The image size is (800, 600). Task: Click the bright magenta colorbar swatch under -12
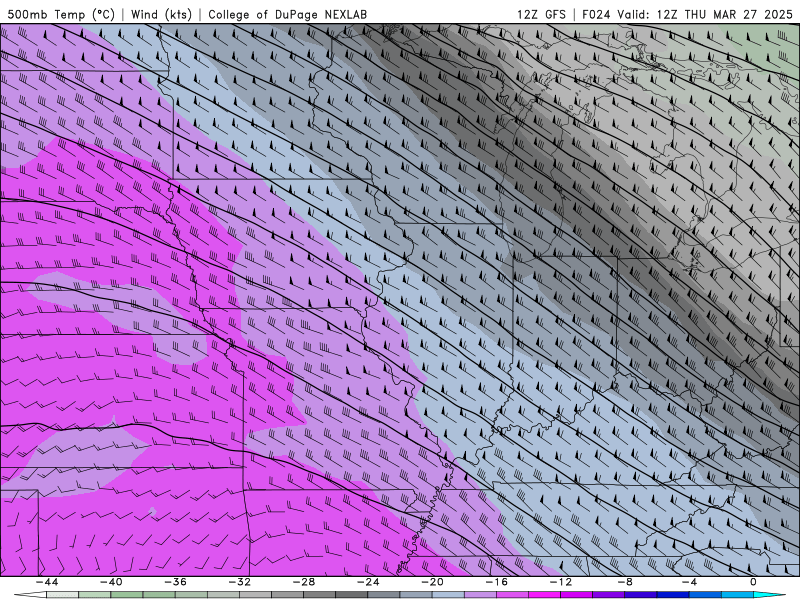[x=545, y=595]
